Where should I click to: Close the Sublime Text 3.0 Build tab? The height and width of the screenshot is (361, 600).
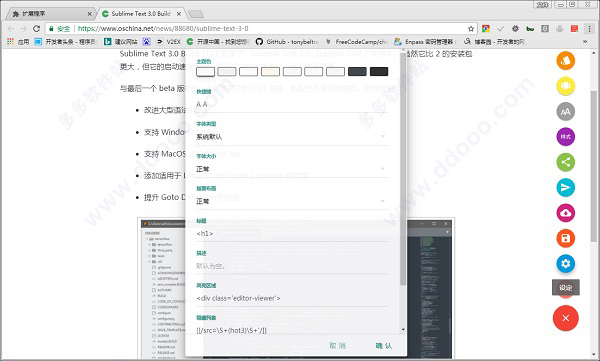coord(179,14)
